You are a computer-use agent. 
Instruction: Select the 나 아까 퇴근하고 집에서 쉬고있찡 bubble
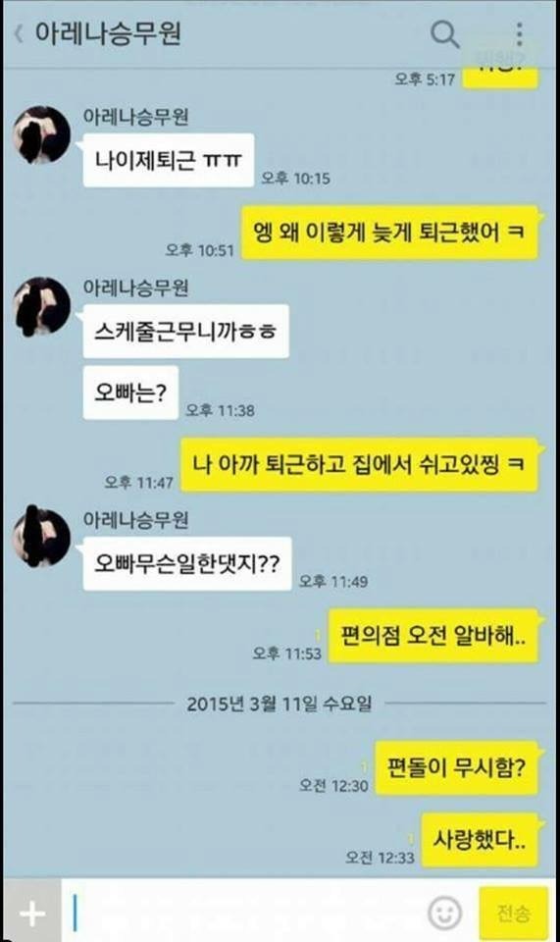click(360, 465)
